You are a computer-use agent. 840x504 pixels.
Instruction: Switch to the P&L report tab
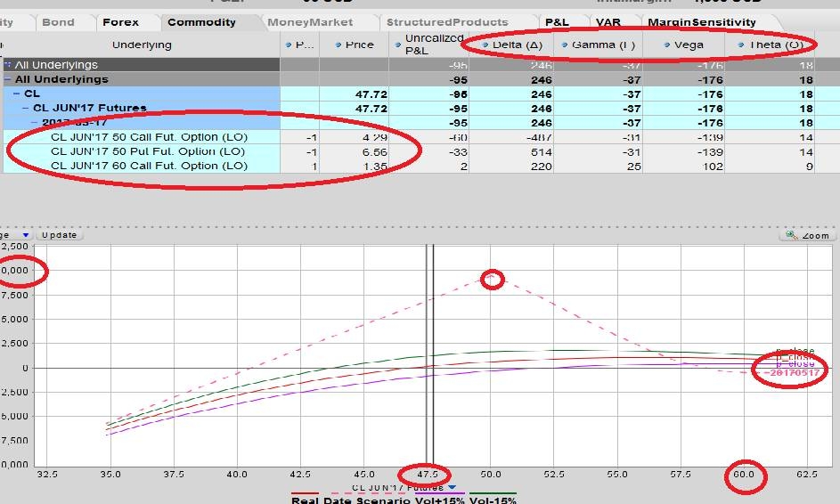pos(557,22)
